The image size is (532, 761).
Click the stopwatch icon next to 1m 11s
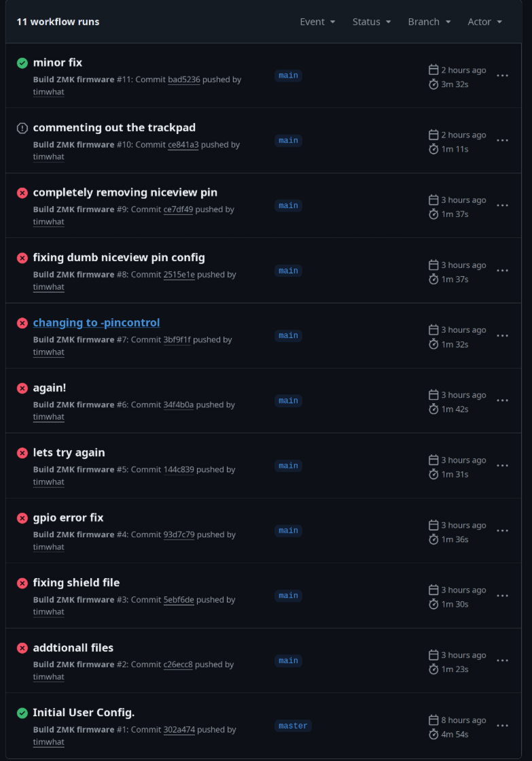pyautogui.click(x=433, y=149)
